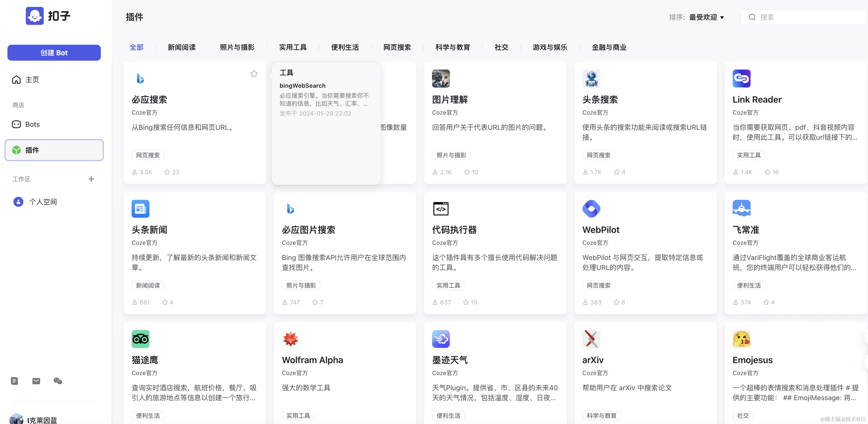
Task: Click the bingWebSearch tool in popup
Action: tap(303, 86)
